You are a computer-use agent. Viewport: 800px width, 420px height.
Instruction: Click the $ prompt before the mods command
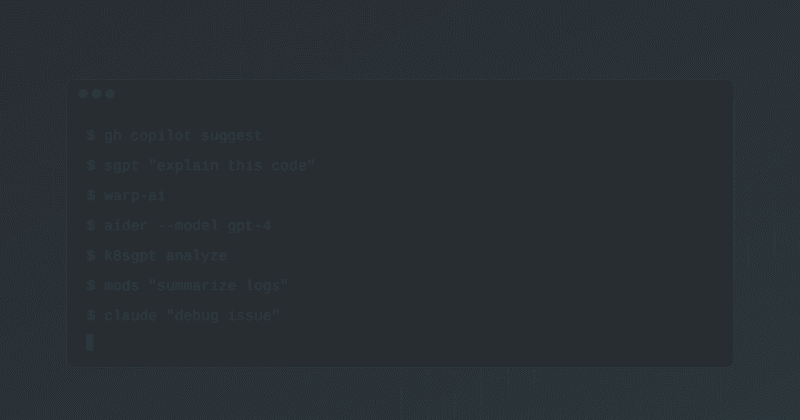90,286
